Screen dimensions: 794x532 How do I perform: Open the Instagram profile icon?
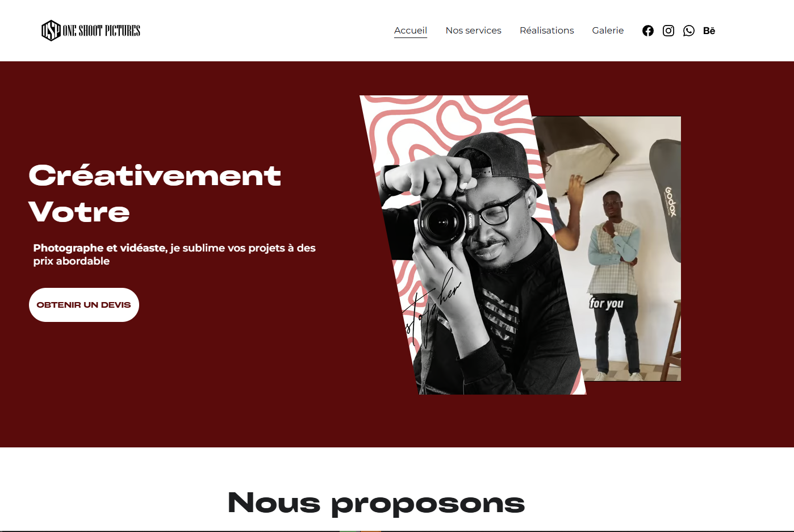click(668, 31)
